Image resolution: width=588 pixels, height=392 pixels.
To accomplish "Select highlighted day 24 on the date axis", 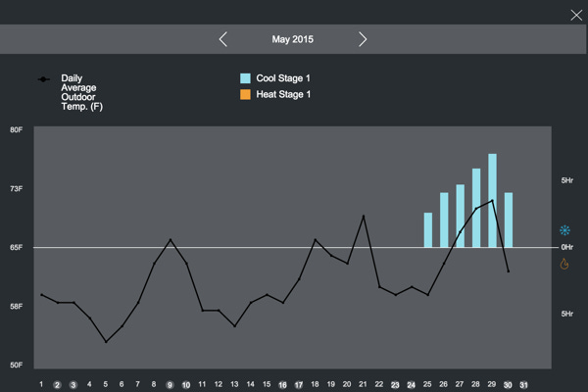I will [x=411, y=385].
